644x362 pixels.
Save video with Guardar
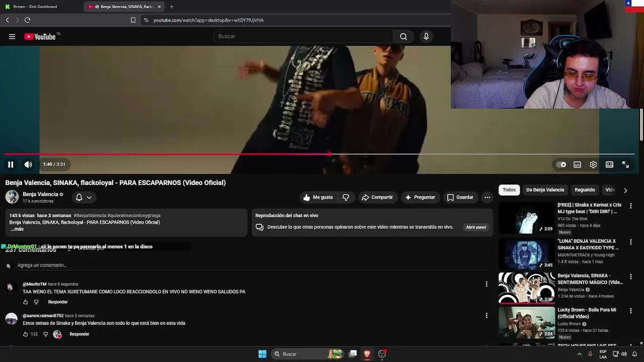click(x=460, y=197)
